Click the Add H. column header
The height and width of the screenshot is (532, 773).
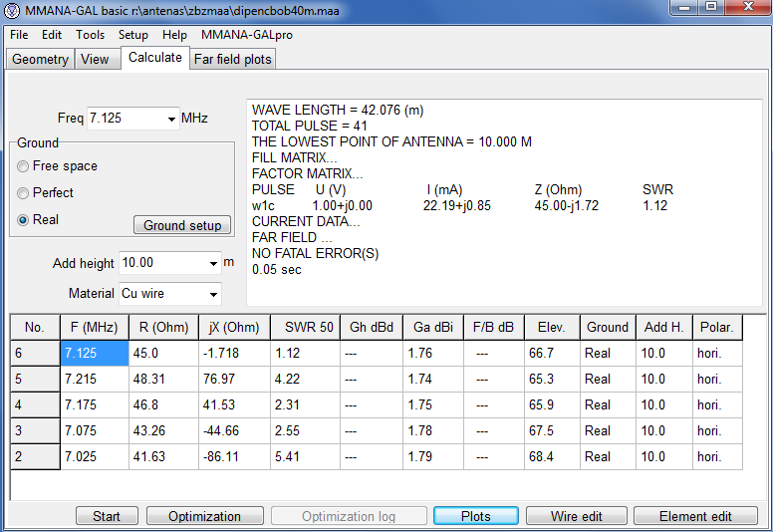click(x=664, y=328)
